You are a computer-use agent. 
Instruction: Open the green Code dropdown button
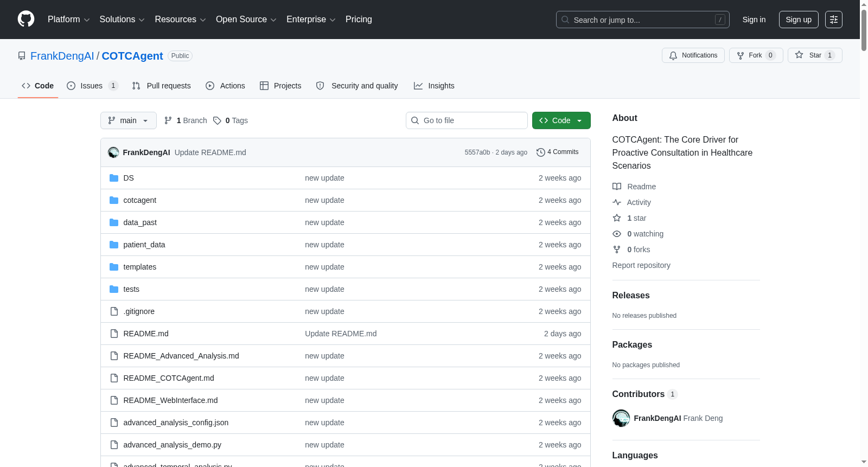point(561,120)
